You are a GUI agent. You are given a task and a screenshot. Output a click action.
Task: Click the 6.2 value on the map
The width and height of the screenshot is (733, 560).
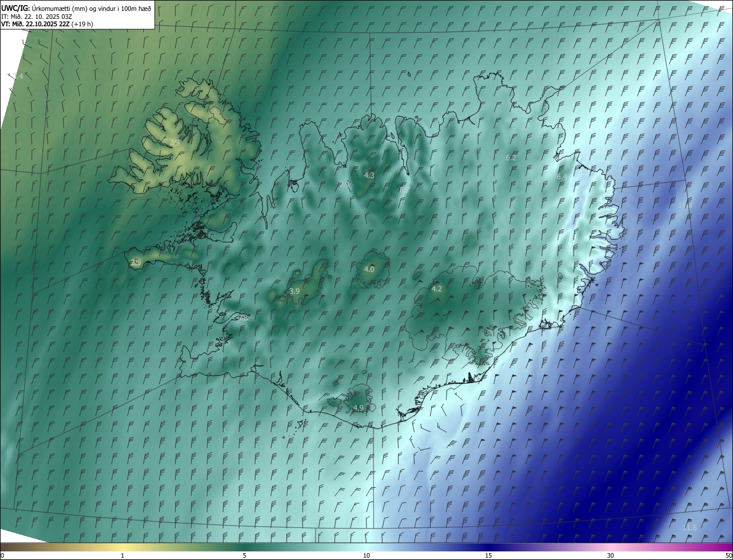(511, 157)
